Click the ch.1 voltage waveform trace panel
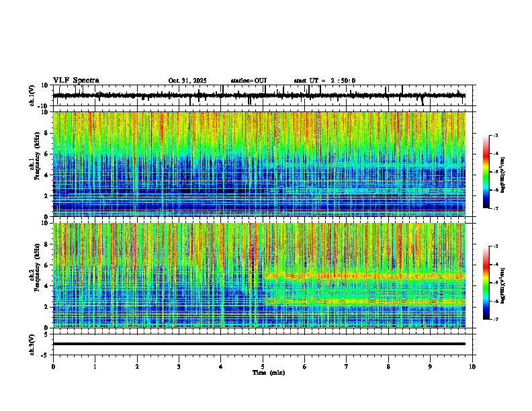 [x=262, y=95]
